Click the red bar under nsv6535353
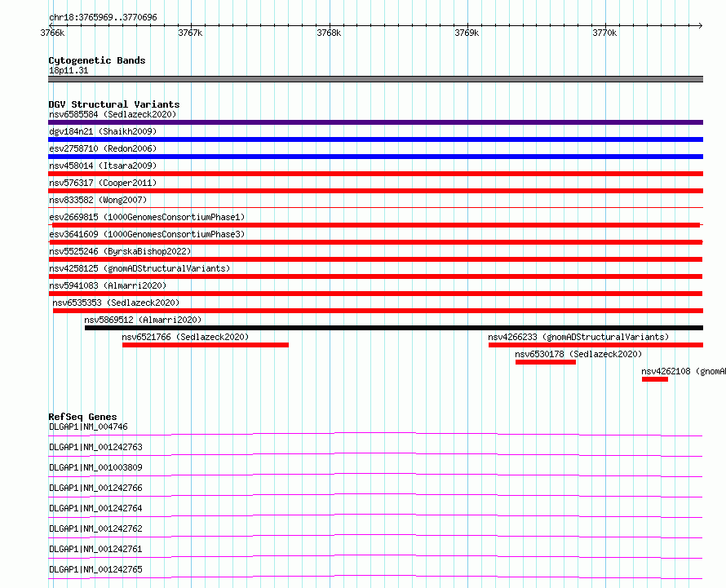This screenshot has width=726, height=588. pos(378,311)
